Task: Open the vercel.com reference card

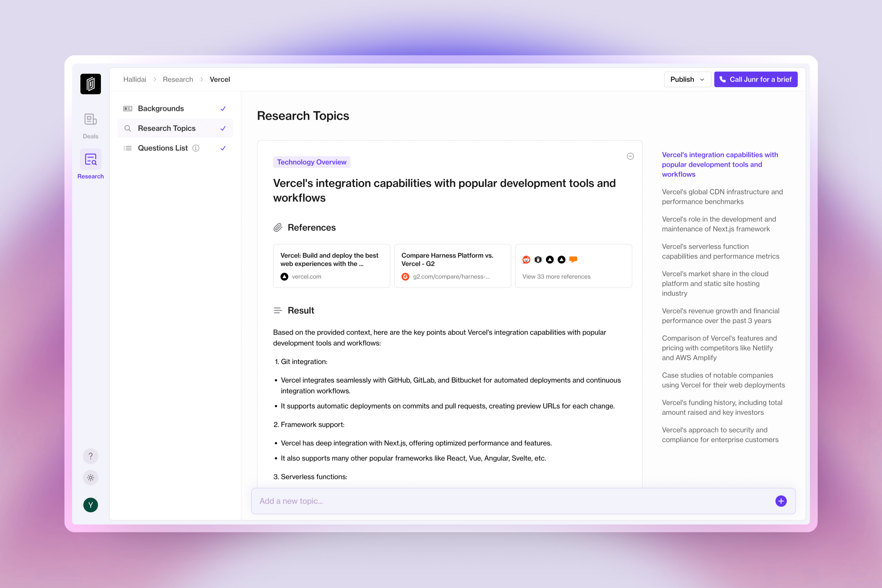Action: 331,266
